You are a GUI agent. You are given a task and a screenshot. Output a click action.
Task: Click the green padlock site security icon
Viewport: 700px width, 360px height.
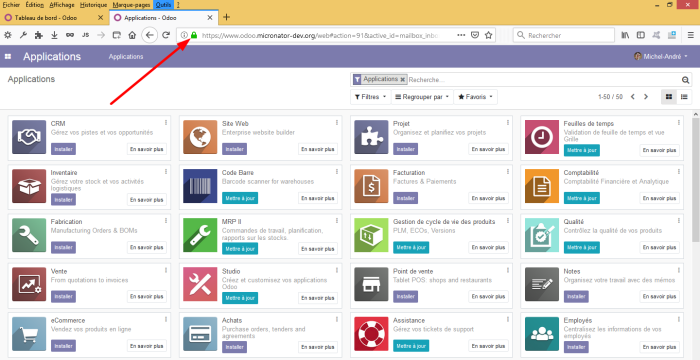[x=194, y=35]
